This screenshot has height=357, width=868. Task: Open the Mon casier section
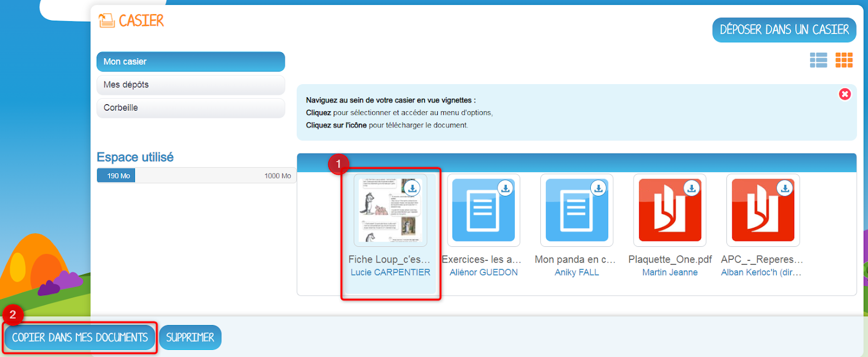[190, 62]
